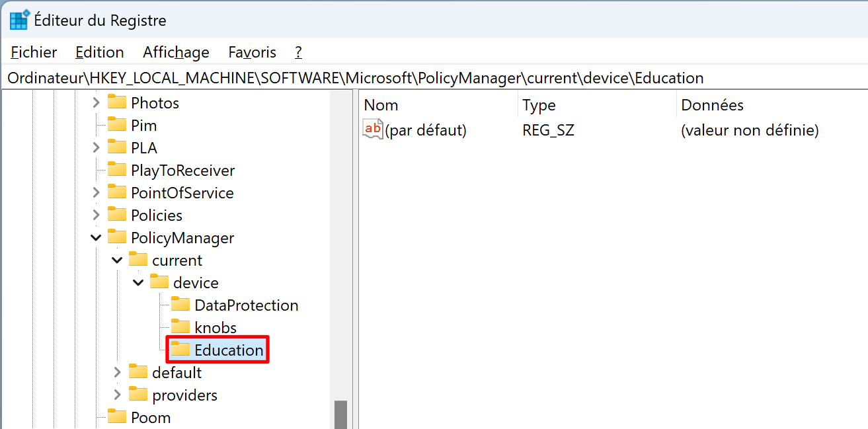Select the Education key label
Image resolution: width=868 pixels, height=429 pixels.
click(229, 350)
